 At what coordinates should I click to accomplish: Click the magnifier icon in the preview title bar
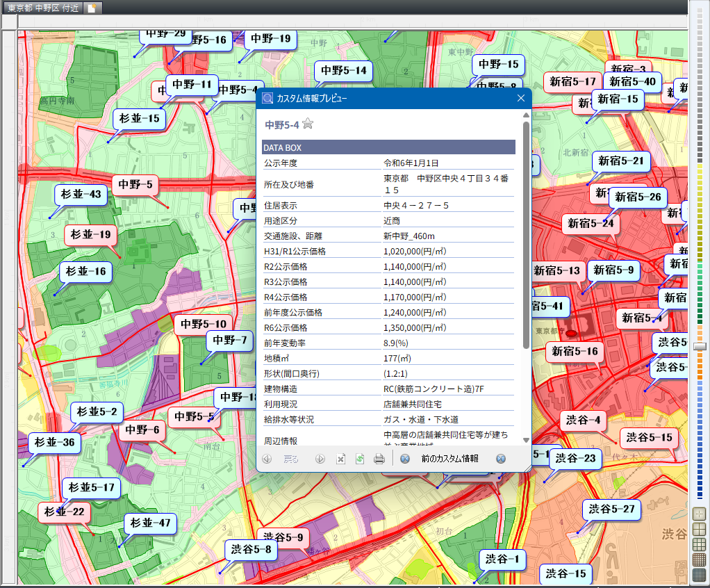pyautogui.click(x=267, y=98)
